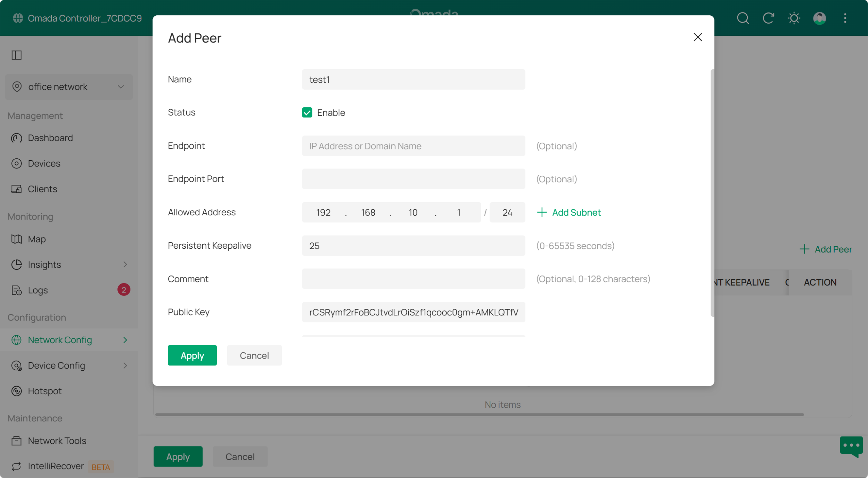Viewport: 868px width, 478px height.
Task: Collapse sidebar with the panel icon
Action: click(17, 55)
